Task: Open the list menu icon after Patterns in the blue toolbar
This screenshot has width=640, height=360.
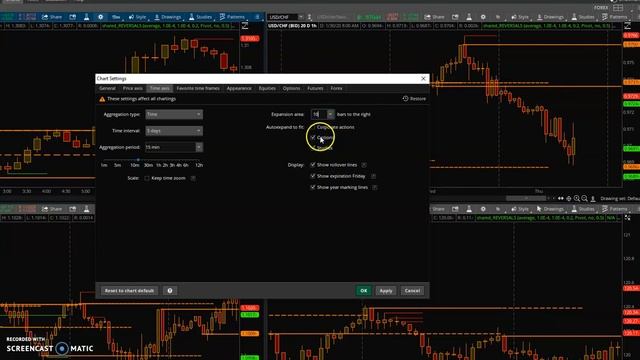Action: tap(257, 17)
